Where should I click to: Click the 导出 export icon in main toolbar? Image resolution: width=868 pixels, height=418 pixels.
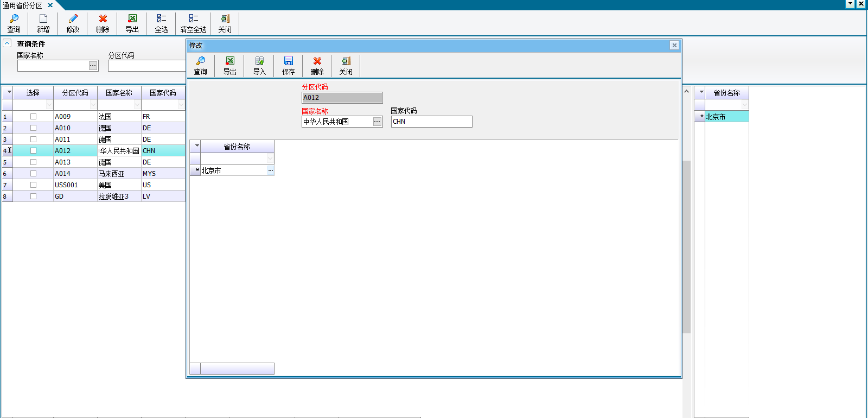132,18
